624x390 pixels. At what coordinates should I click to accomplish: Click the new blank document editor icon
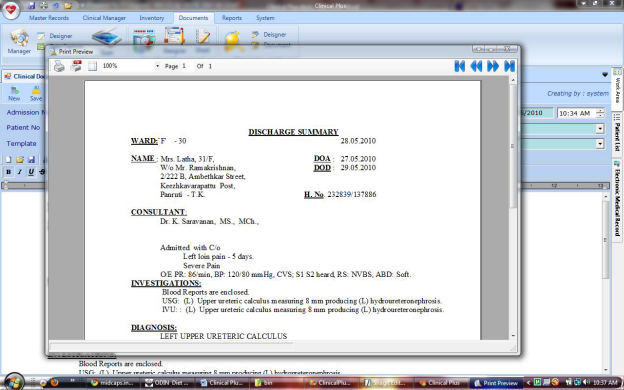point(8,160)
